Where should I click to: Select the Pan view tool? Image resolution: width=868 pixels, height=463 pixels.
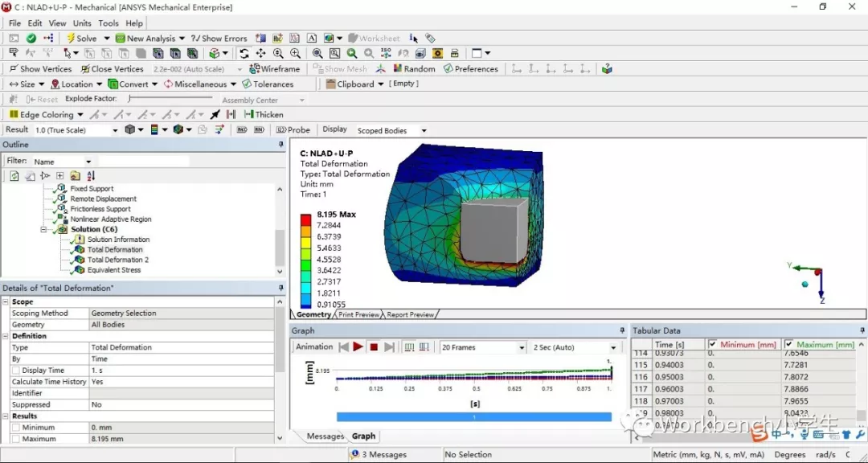(x=260, y=53)
